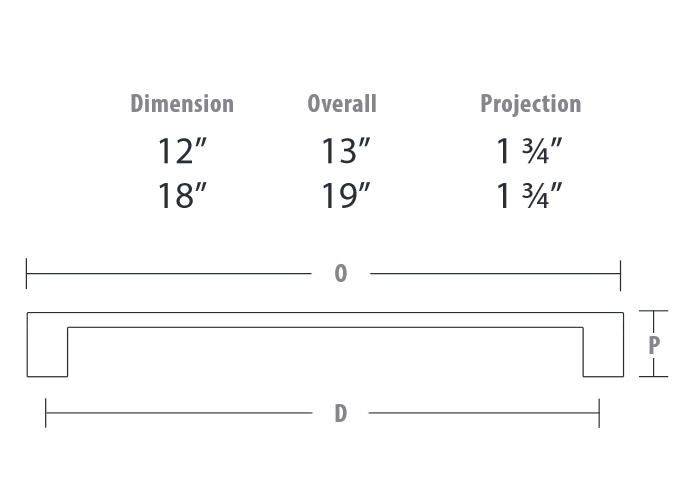Image resolution: width=700 pixels, height=500 pixels.
Task: Click right end tick of D line
Action: point(599,413)
